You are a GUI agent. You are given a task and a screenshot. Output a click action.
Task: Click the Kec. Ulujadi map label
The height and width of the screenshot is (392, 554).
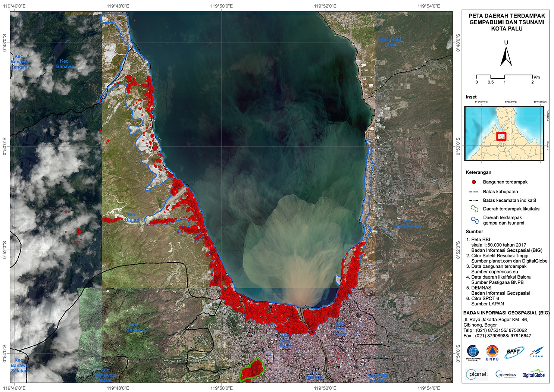[x=132, y=217]
